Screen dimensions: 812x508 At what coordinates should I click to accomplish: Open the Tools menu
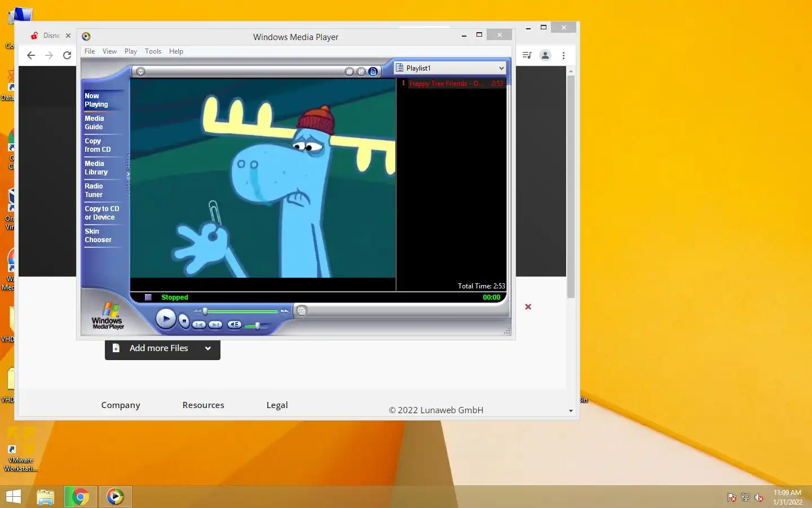pos(153,51)
